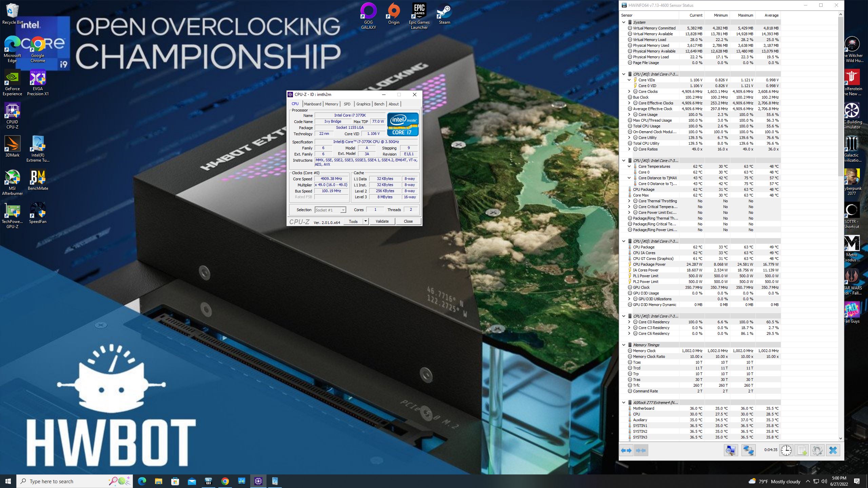
Task: Open HWiNFO sensor settings gear
Action: [x=817, y=450]
